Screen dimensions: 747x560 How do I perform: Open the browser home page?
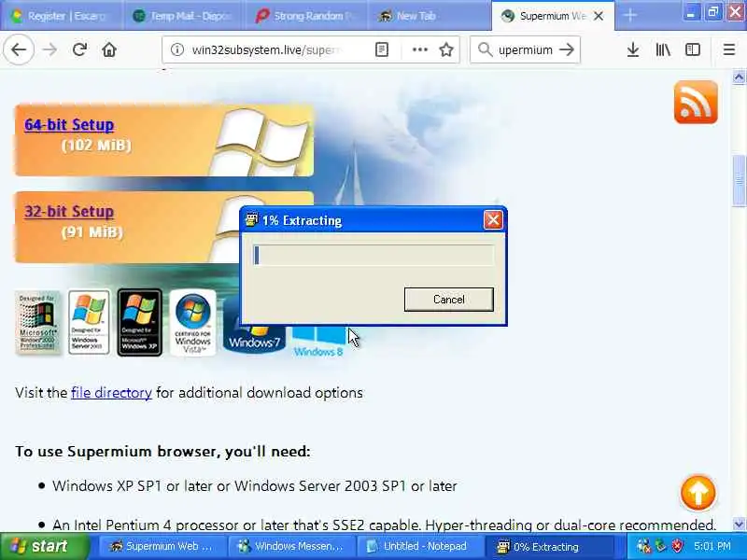[x=109, y=49]
